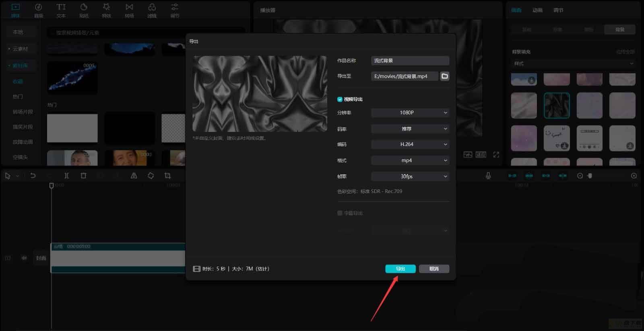Click the 导出至 export path field
This screenshot has height=331, width=644.
tap(405, 76)
